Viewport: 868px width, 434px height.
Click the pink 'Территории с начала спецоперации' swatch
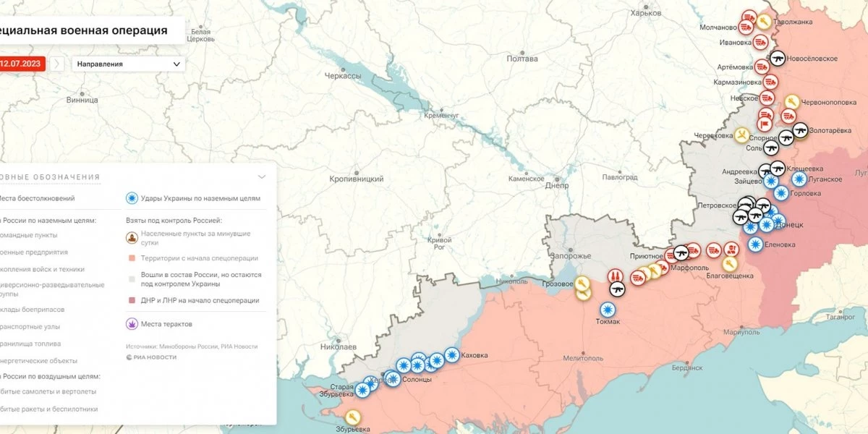(x=131, y=258)
